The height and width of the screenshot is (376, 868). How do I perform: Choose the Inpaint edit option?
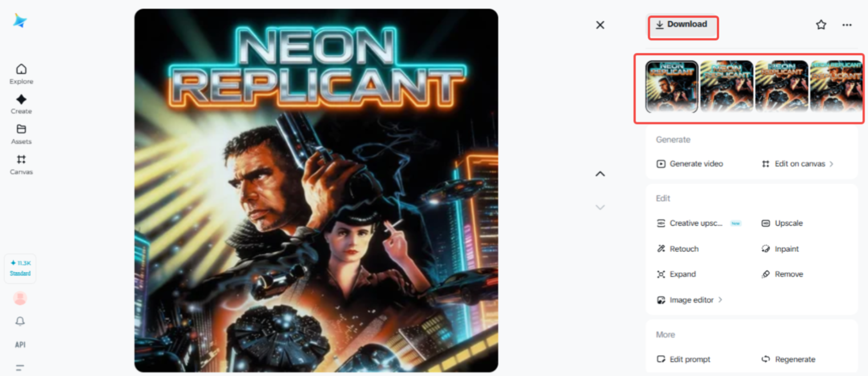pos(780,249)
